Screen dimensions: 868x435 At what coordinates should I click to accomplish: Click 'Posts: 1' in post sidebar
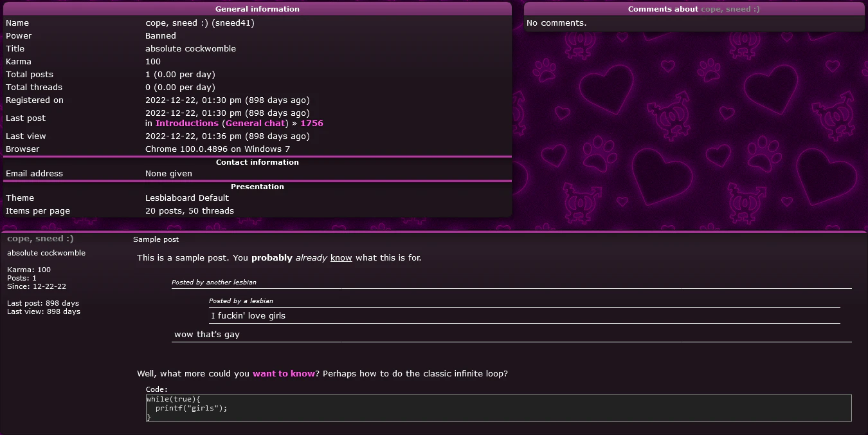(22, 278)
